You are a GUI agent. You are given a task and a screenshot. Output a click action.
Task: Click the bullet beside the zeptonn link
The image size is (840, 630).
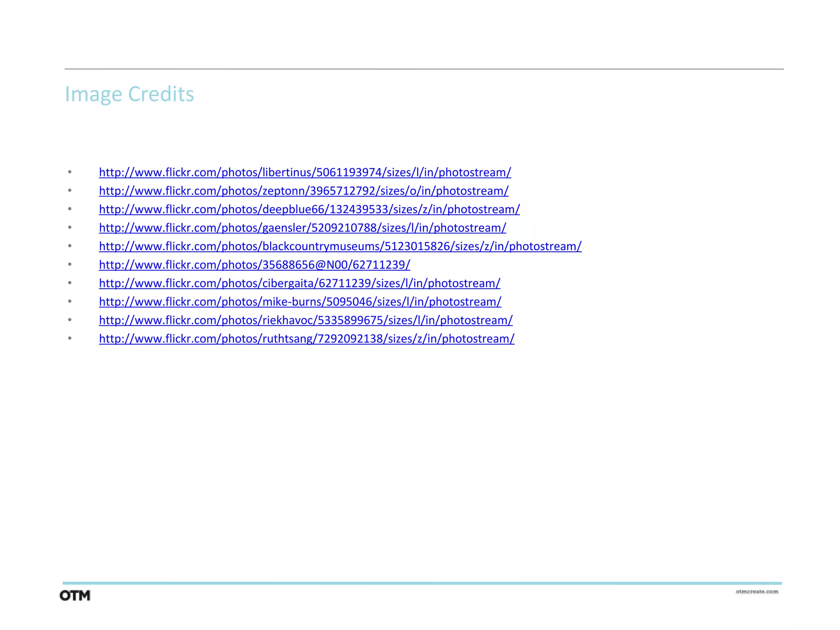tap(70, 190)
